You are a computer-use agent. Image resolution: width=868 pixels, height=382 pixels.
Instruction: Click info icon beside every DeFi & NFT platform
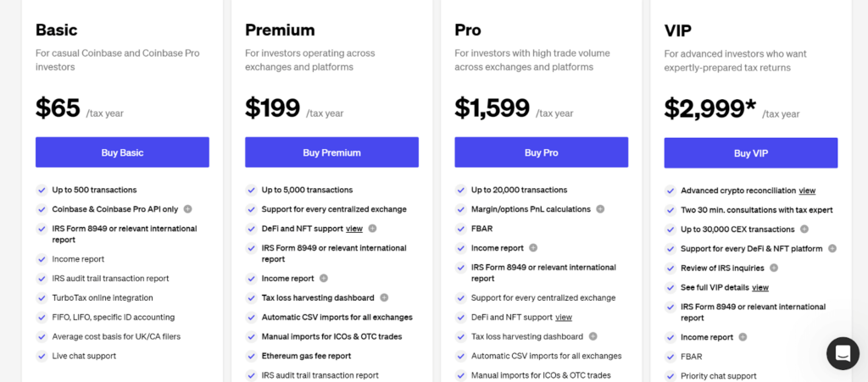832,249
